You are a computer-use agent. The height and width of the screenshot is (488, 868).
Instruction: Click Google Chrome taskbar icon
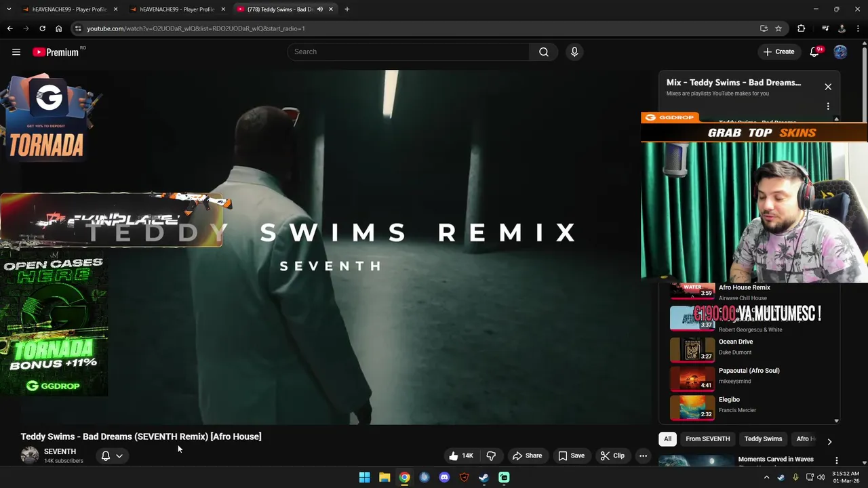coord(404,477)
